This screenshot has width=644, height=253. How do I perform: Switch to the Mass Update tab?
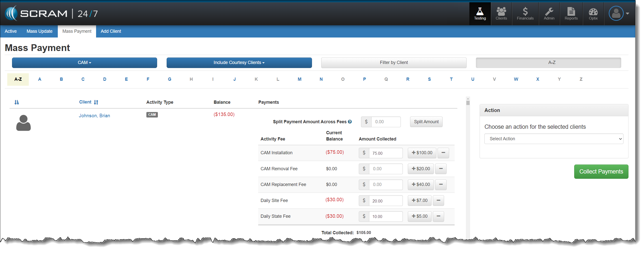coord(40,31)
